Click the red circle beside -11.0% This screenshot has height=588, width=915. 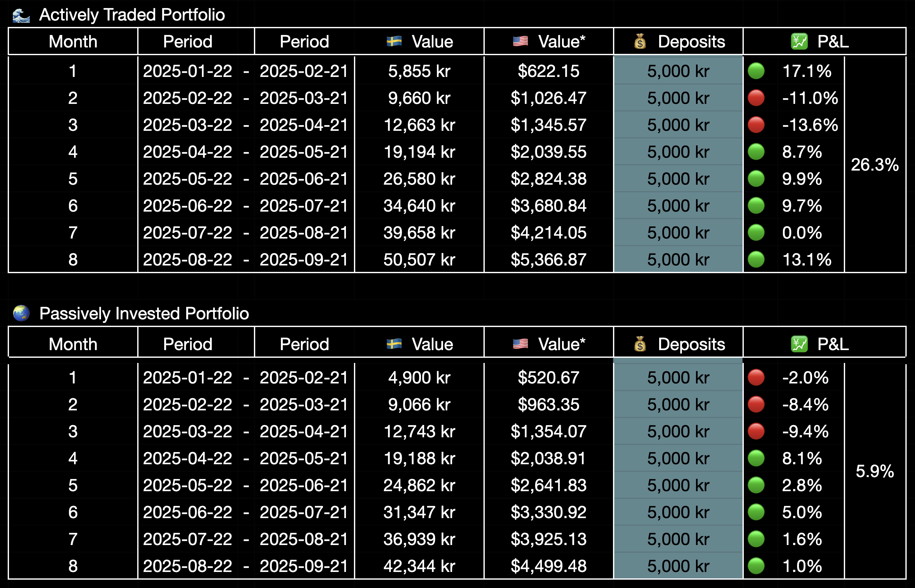click(756, 98)
